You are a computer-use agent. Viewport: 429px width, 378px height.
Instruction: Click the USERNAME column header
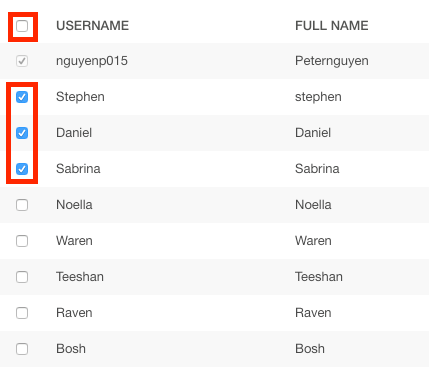pyautogui.click(x=92, y=26)
